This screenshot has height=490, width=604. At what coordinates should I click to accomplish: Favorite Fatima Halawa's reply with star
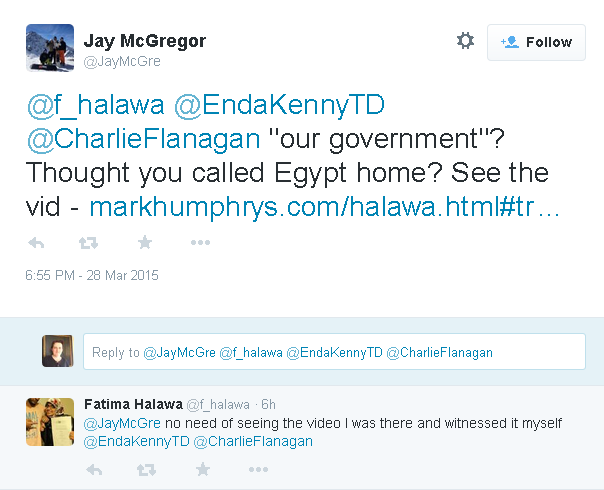(x=202, y=469)
